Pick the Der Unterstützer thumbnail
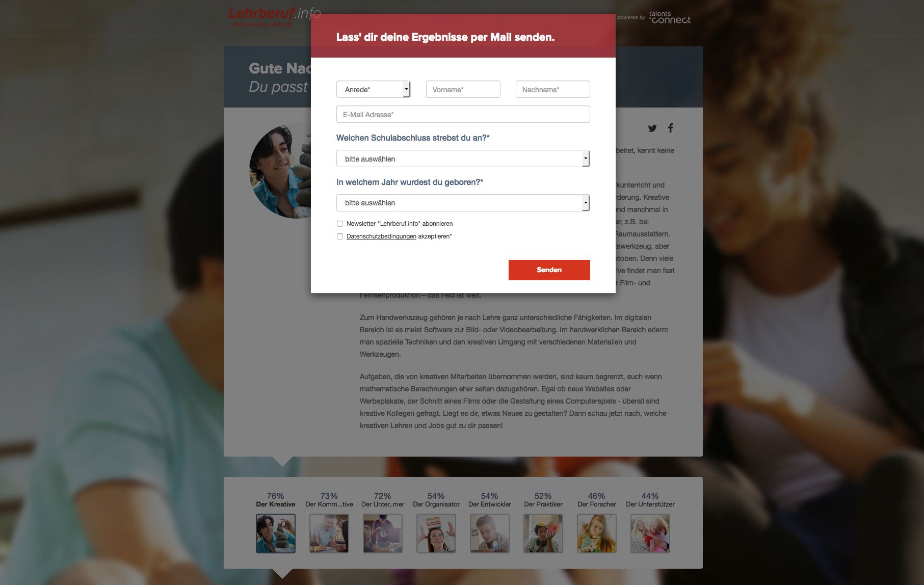This screenshot has width=924, height=585. (x=650, y=534)
